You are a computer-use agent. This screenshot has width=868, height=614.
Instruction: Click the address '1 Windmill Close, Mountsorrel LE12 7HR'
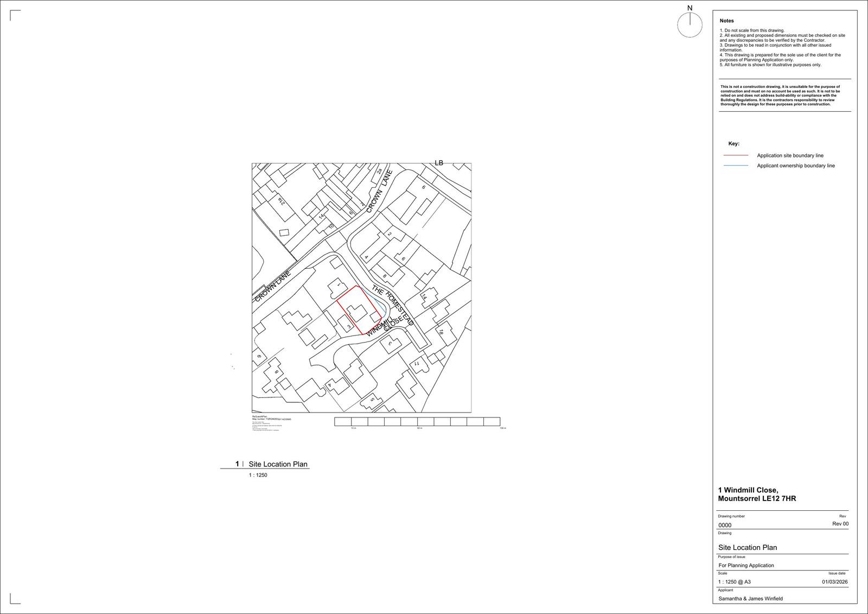click(x=756, y=495)
